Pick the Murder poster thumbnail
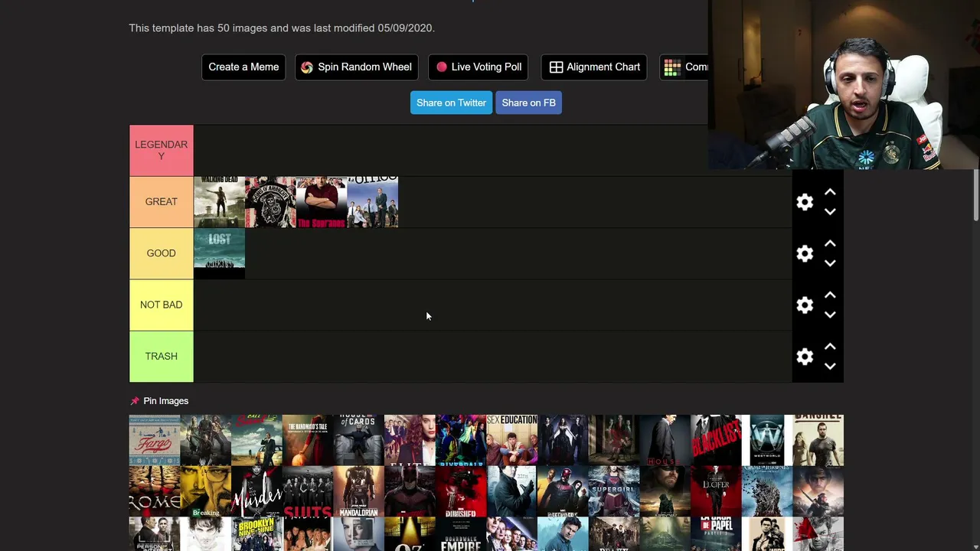 (x=256, y=491)
